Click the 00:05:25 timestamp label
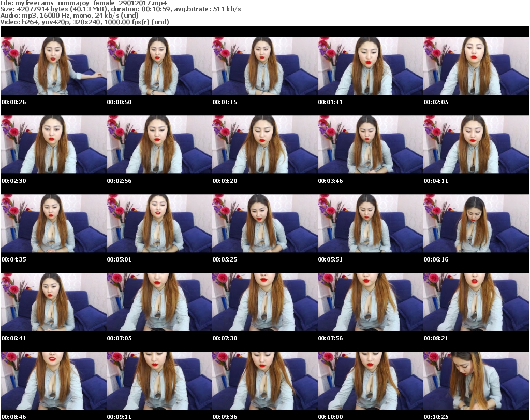This screenshot has width=530, height=420. 225,259
